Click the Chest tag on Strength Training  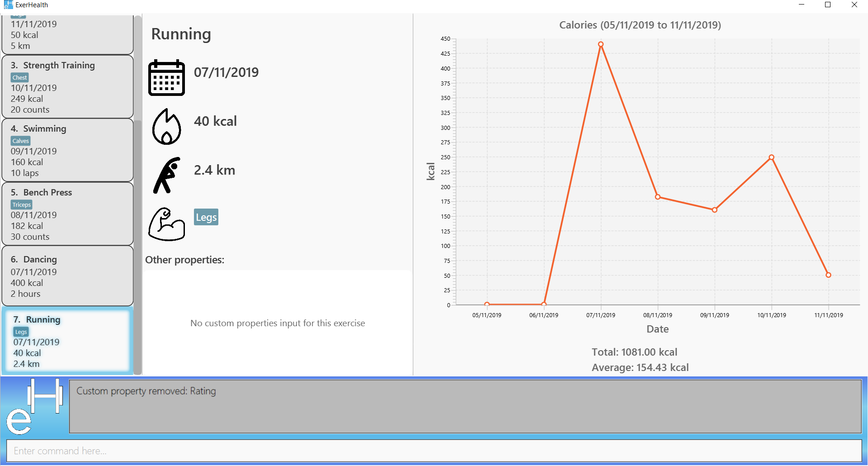19,77
